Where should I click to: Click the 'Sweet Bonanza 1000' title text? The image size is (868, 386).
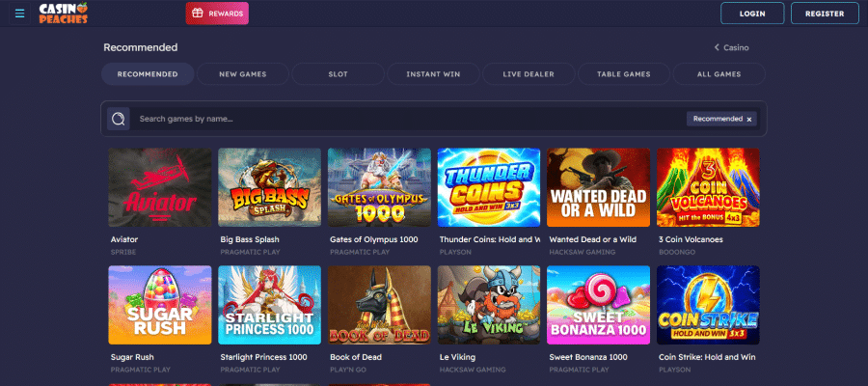(x=588, y=357)
